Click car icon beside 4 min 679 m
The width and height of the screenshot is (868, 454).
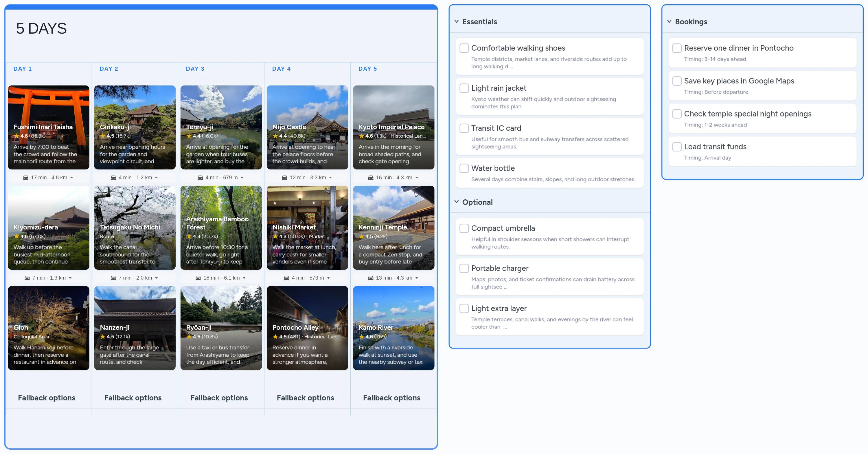[200, 178]
